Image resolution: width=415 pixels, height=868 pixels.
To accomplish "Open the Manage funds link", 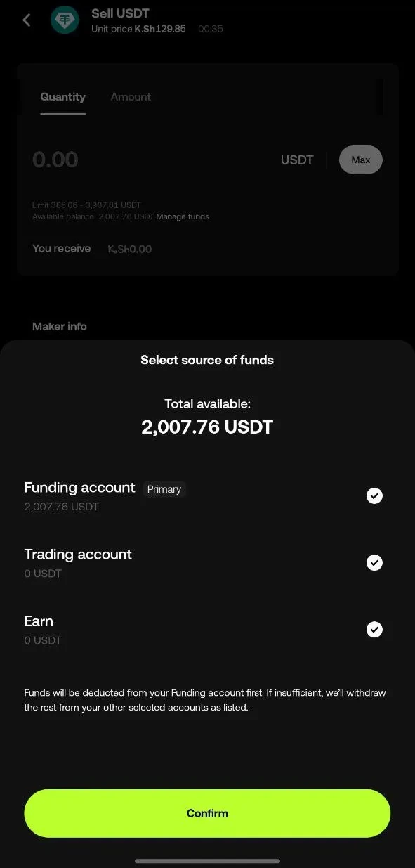I will coord(183,216).
